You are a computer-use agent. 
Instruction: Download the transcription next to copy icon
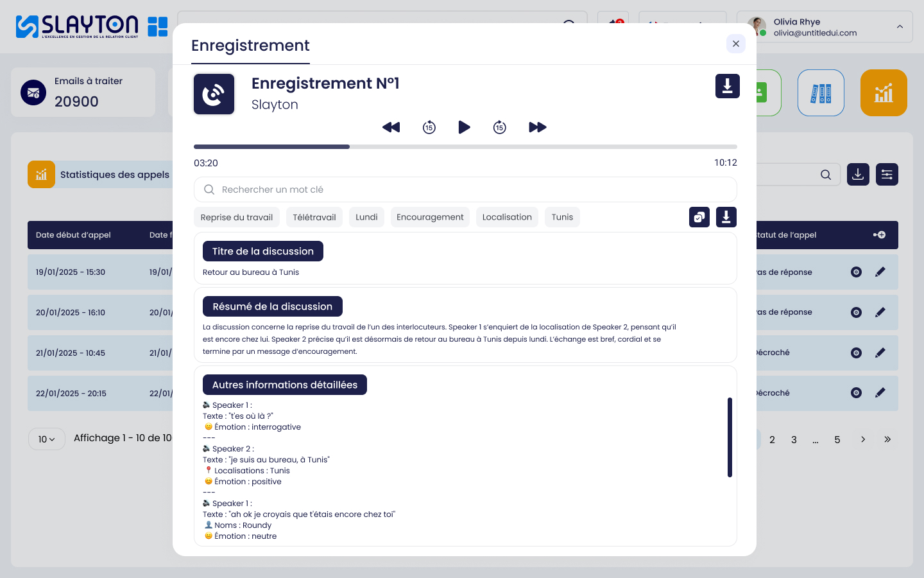point(726,217)
